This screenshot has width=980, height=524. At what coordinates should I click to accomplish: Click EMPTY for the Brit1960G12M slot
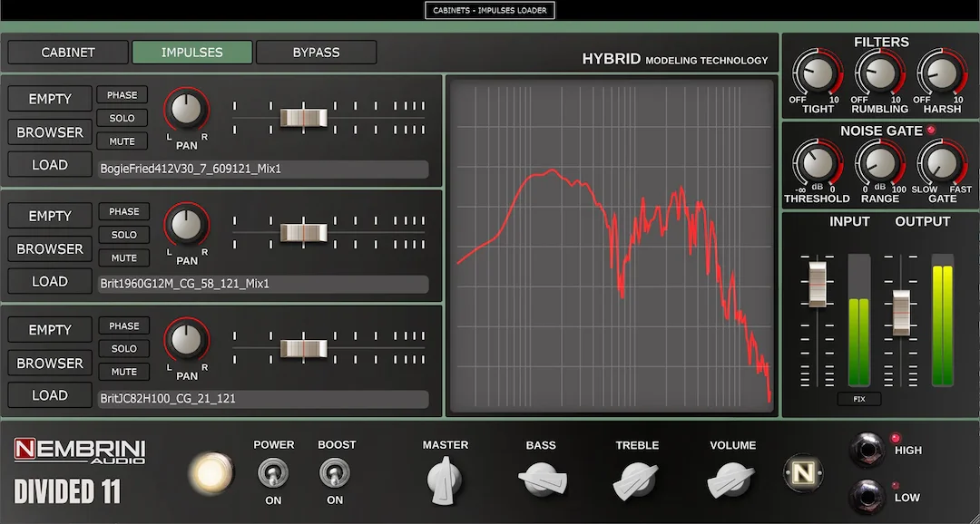click(x=50, y=216)
